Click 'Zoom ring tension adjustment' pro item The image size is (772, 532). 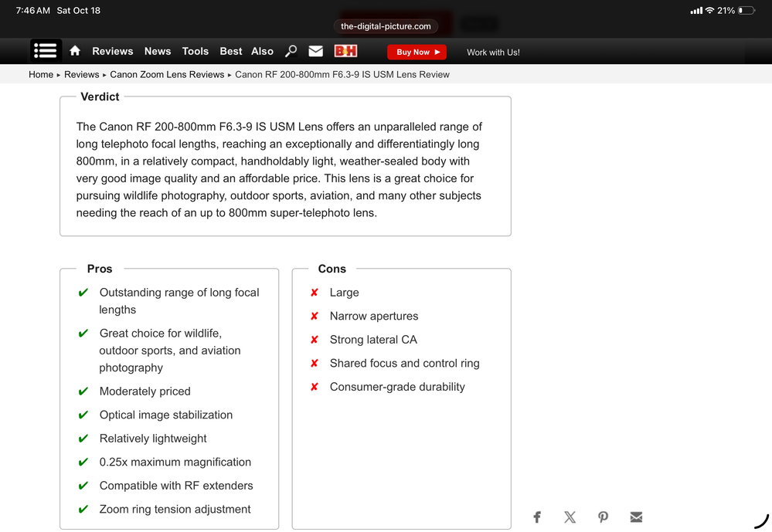pos(175,510)
